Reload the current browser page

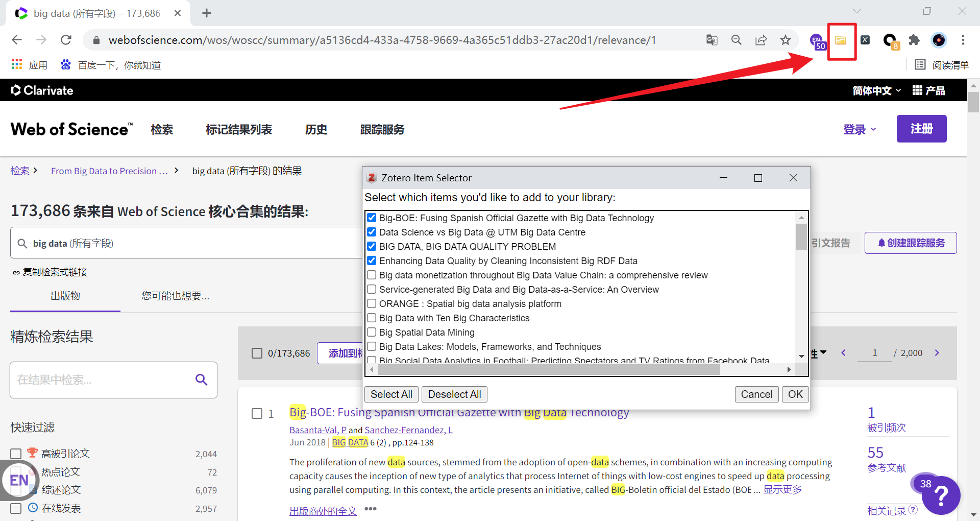coord(66,40)
